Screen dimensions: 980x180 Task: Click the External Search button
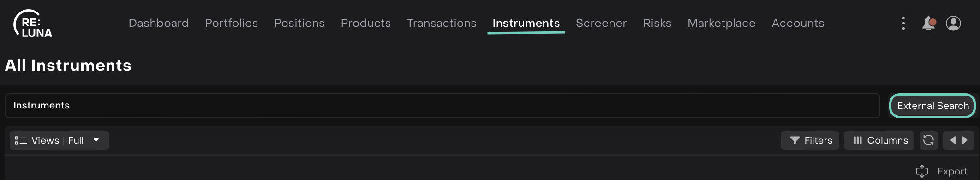click(932, 106)
